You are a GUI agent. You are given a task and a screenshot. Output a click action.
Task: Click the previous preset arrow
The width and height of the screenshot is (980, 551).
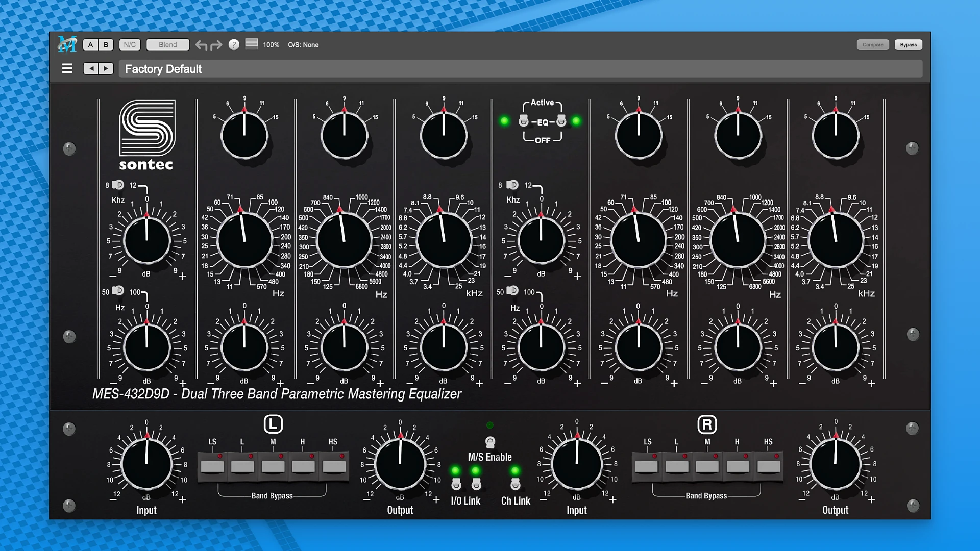[91, 68]
